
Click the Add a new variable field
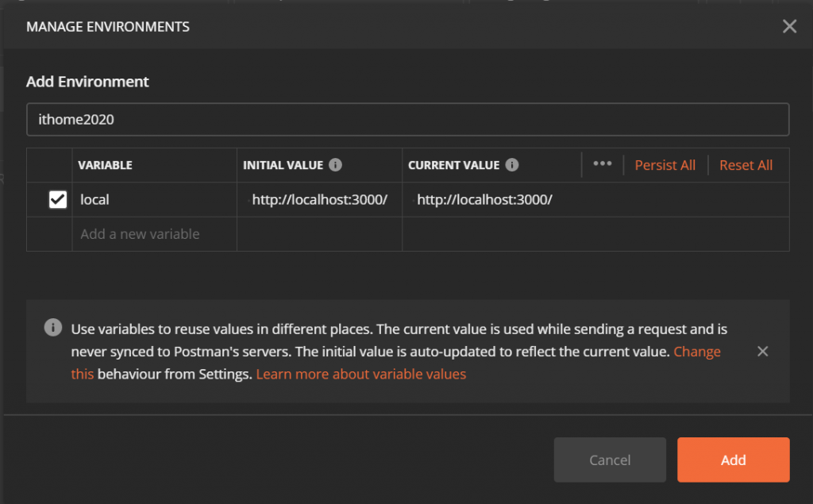[154, 234]
